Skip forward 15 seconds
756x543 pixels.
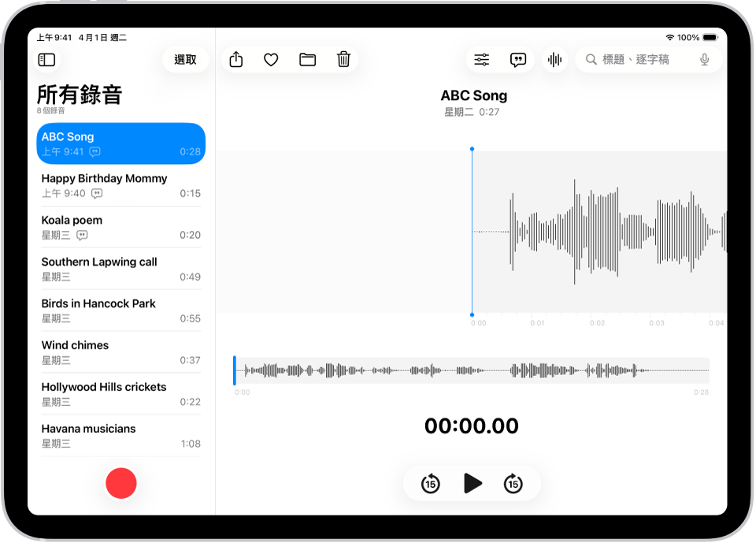pyautogui.click(x=514, y=483)
